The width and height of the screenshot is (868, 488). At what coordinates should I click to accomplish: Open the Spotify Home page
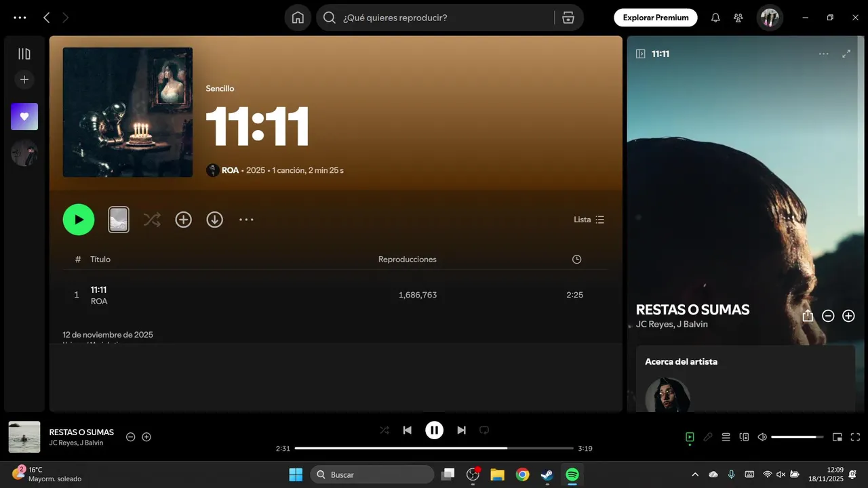pyautogui.click(x=298, y=18)
